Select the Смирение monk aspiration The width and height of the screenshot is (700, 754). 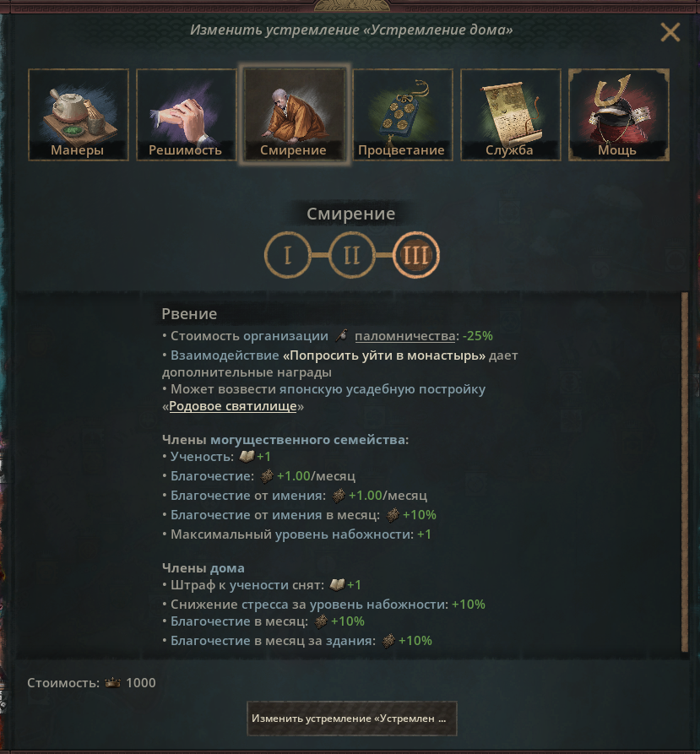[x=294, y=115]
